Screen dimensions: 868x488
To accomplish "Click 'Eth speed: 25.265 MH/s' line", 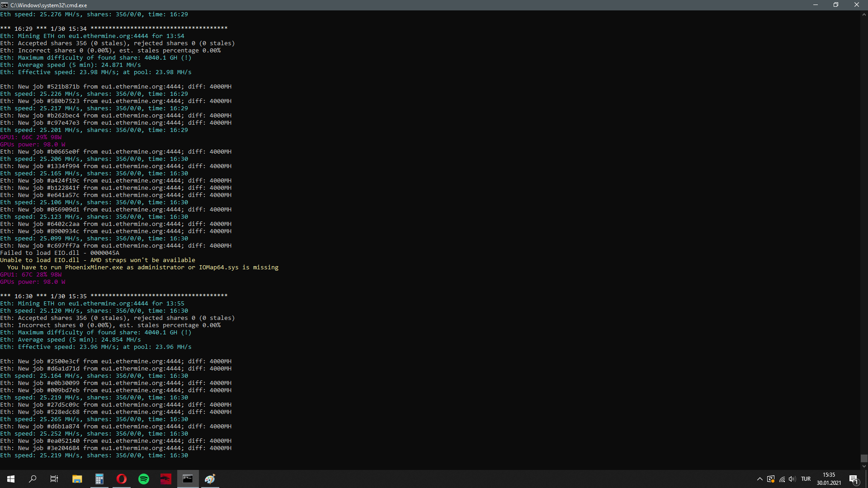I will click(x=94, y=419).
